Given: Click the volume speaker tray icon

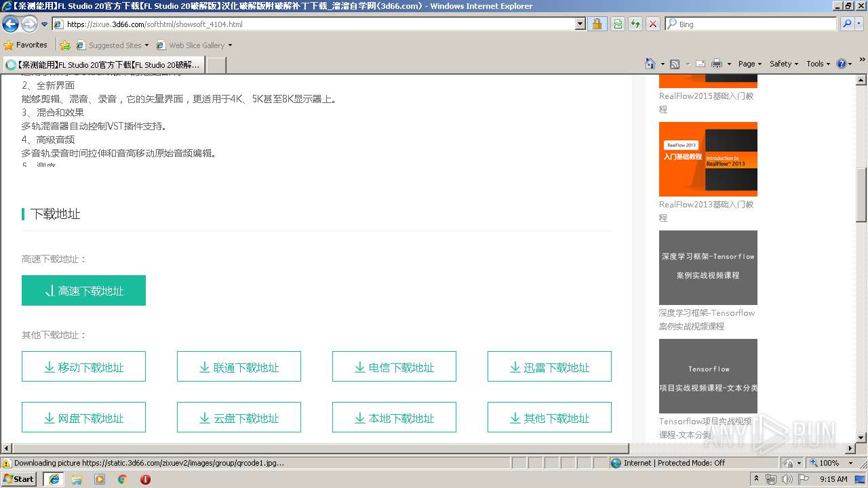Looking at the screenshot, I should tap(787, 479).
